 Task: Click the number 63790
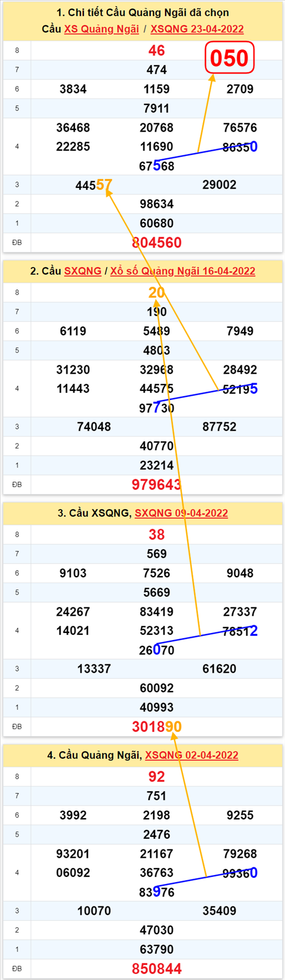[157, 950]
